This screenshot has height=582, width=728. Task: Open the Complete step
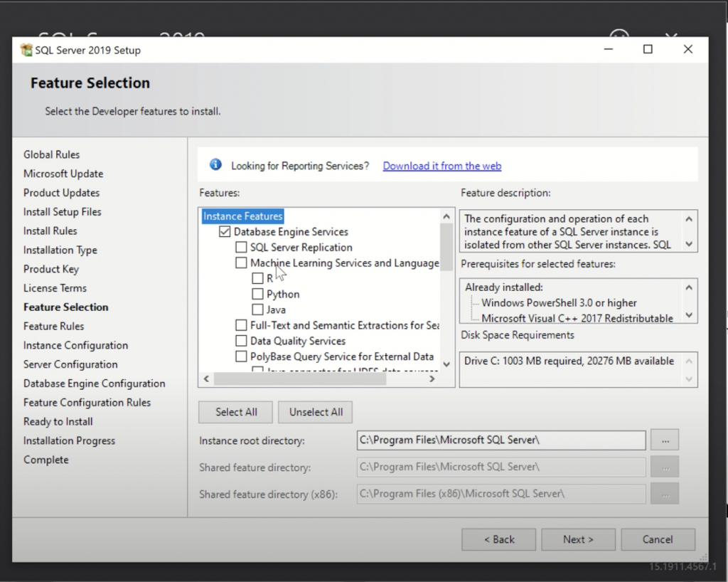click(46, 460)
